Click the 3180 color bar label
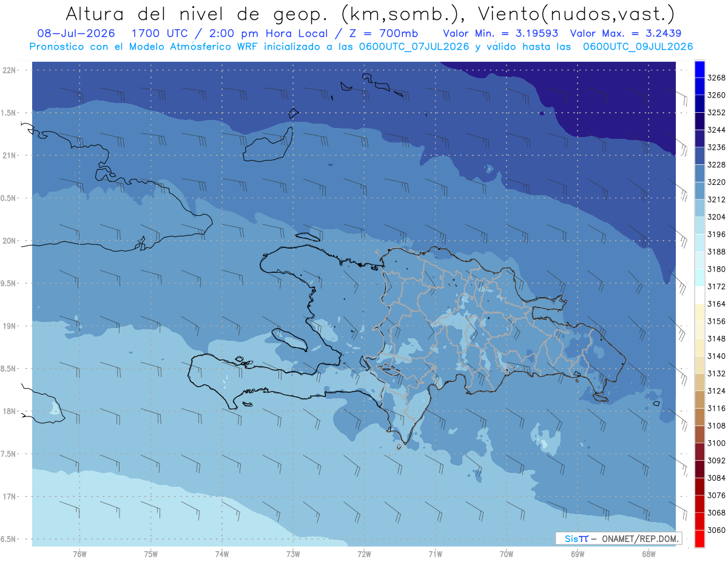 point(716,269)
